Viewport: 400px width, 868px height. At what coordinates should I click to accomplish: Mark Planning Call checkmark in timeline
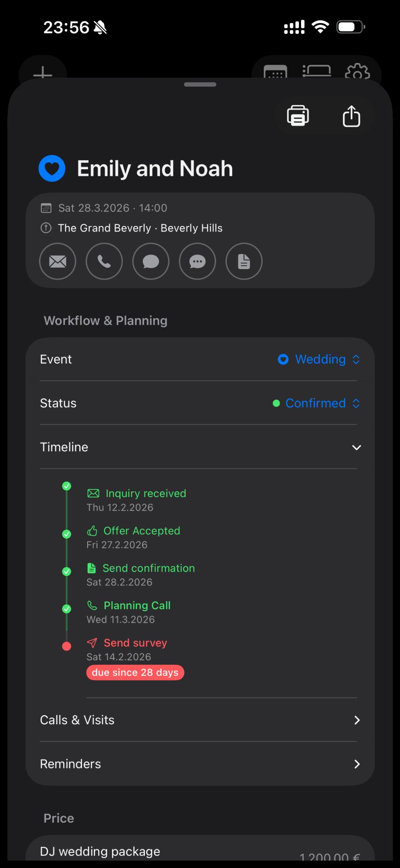(x=66, y=609)
